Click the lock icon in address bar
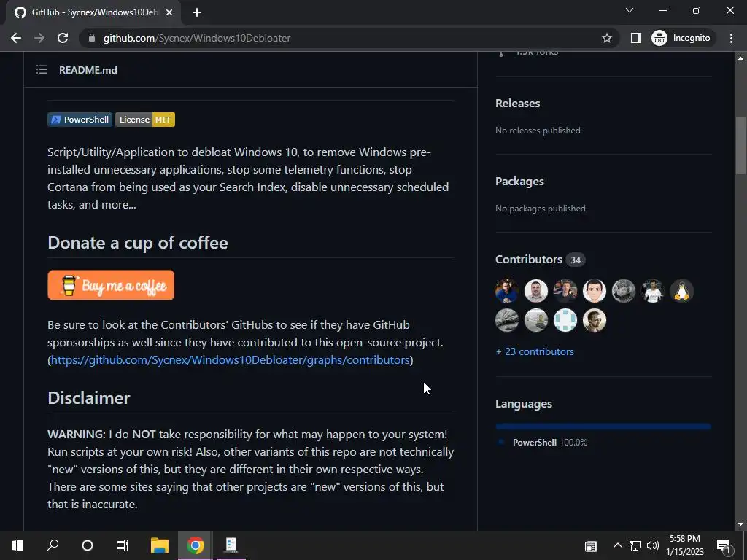 point(92,38)
